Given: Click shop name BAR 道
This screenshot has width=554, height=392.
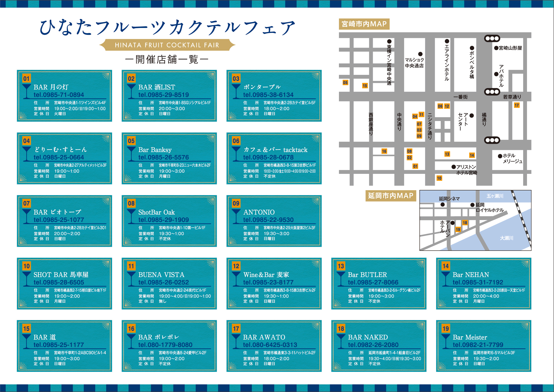Looking at the screenshot, I should click(x=45, y=337).
